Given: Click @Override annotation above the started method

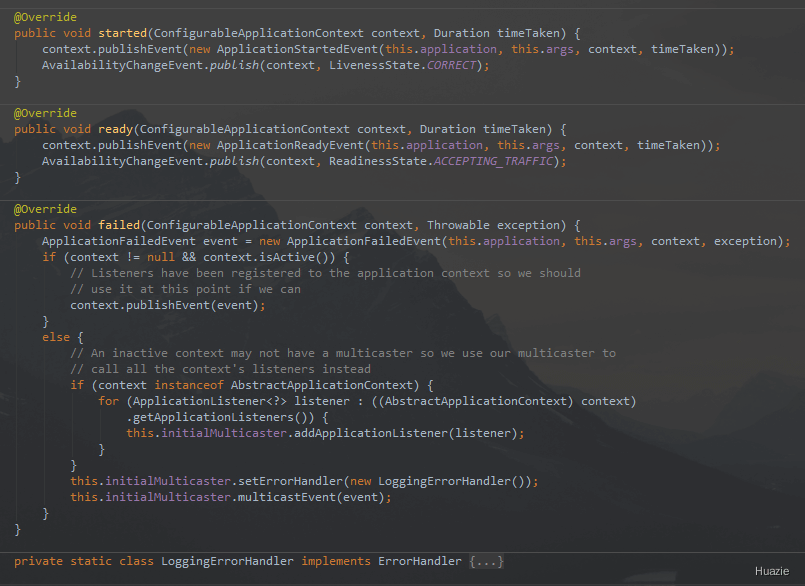Looking at the screenshot, I should click(x=45, y=17).
